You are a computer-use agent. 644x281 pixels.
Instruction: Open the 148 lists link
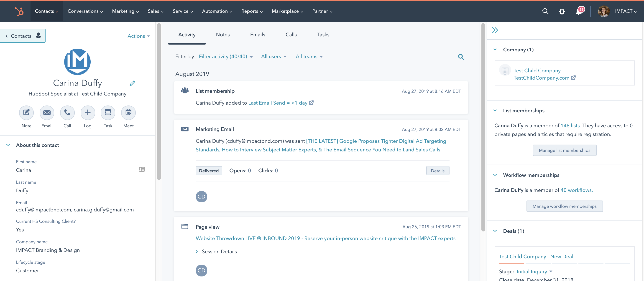[570, 125]
